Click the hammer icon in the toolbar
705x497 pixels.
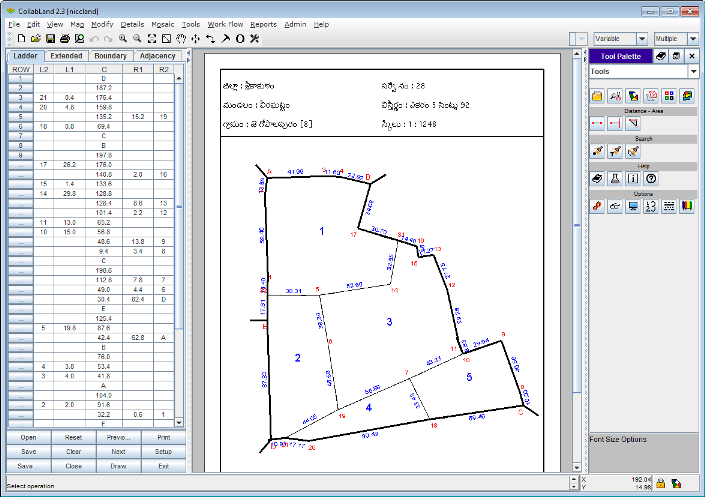tap(225, 39)
